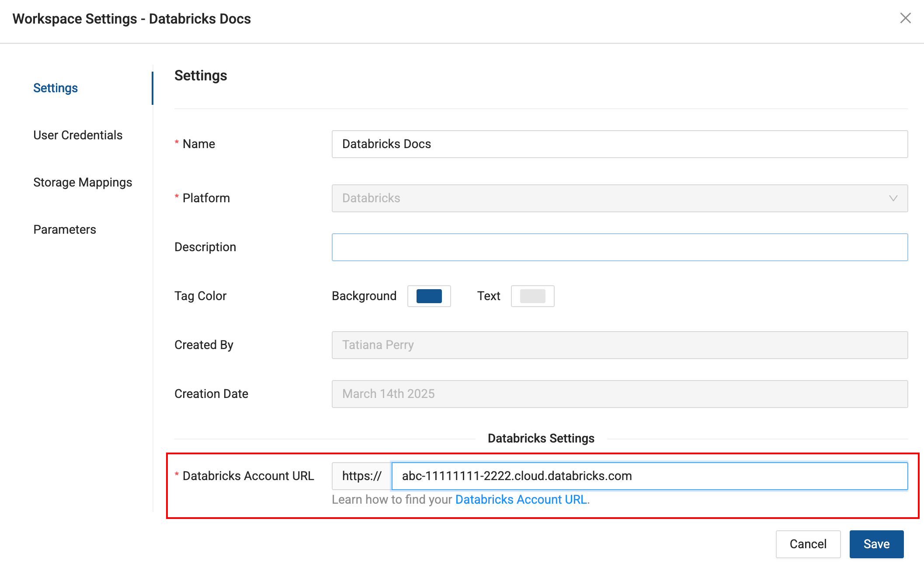Open Storage Mappings section

point(83,182)
